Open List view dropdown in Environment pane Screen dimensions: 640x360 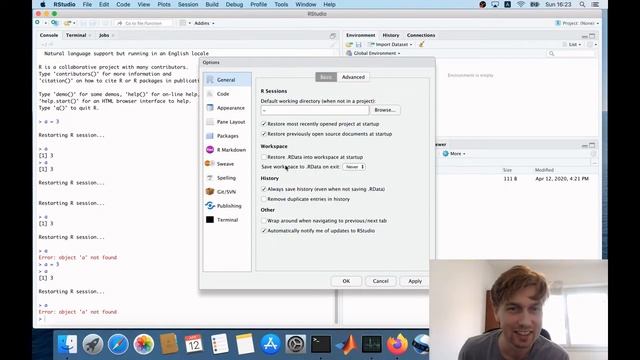(572, 44)
